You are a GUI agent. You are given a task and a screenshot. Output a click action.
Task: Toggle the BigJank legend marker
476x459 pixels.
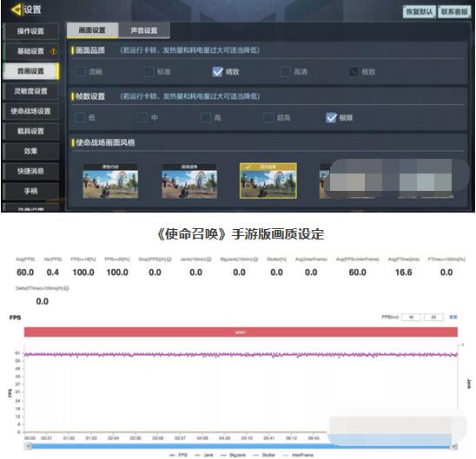(x=224, y=455)
